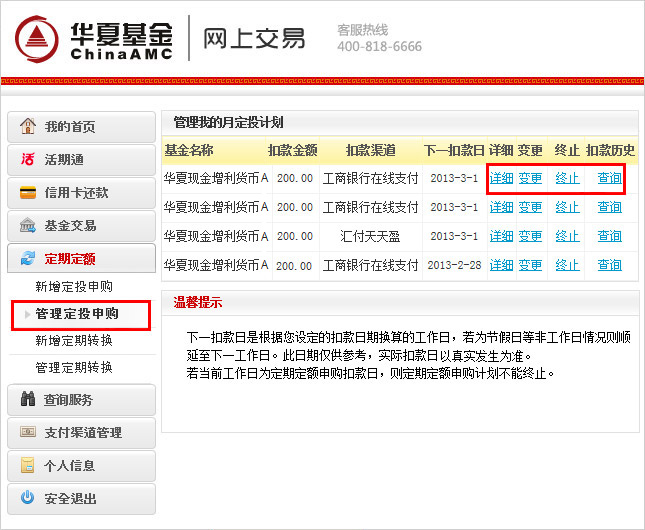Click the credit card icon beside 信用卡还款
Viewport: 645px width, 530px height.
(x=28, y=192)
